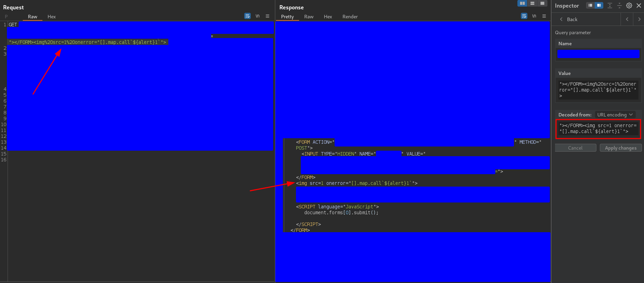The width and height of the screenshot is (644, 283).
Task: Select the stacked vertical layout icon
Action: point(532,3)
